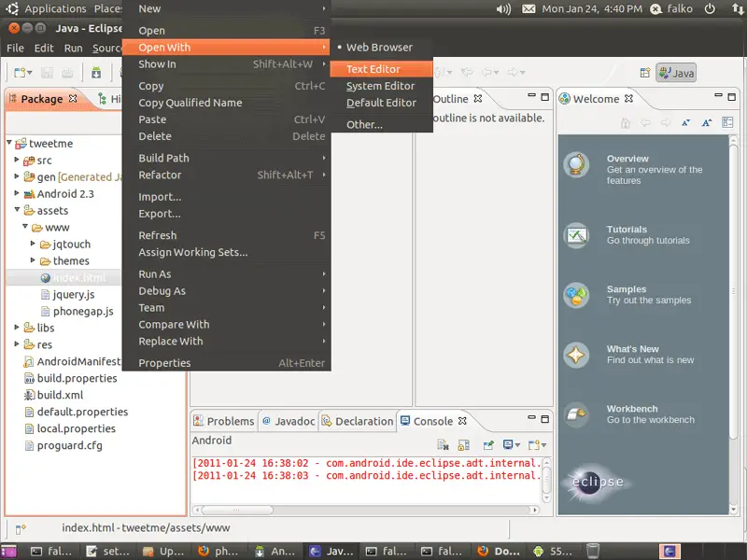Select Default Editor in submenu
The height and width of the screenshot is (560, 747).
(381, 103)
